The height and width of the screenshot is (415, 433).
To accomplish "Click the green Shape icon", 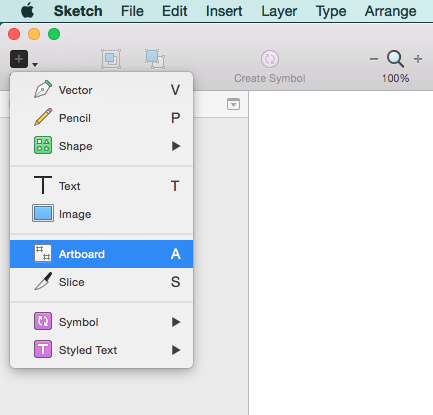I will pos(43,145).
